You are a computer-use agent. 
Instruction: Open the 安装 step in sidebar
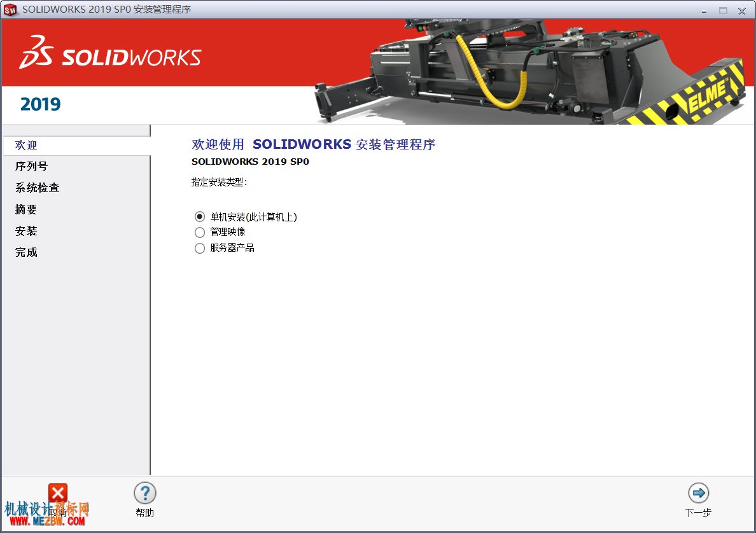26,231
